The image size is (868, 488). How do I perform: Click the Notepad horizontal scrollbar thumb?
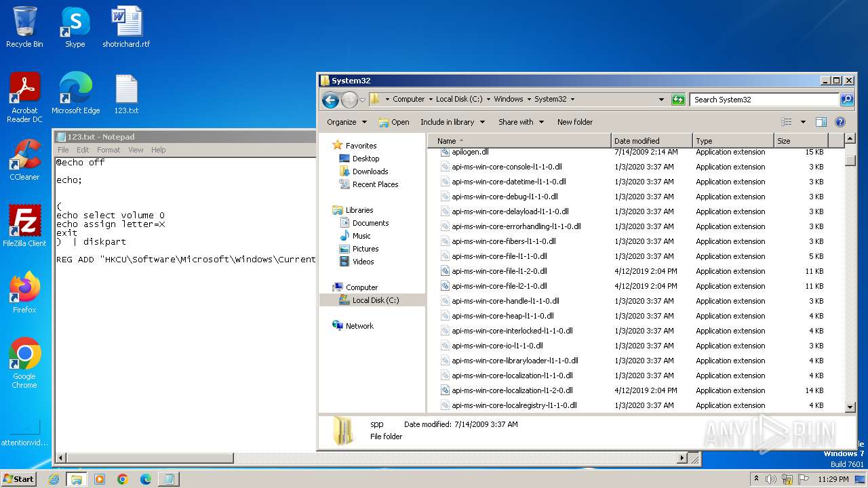150,458
